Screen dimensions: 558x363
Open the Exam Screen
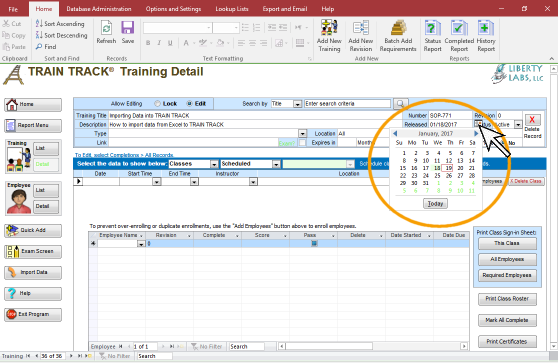(x=33, y=252)
